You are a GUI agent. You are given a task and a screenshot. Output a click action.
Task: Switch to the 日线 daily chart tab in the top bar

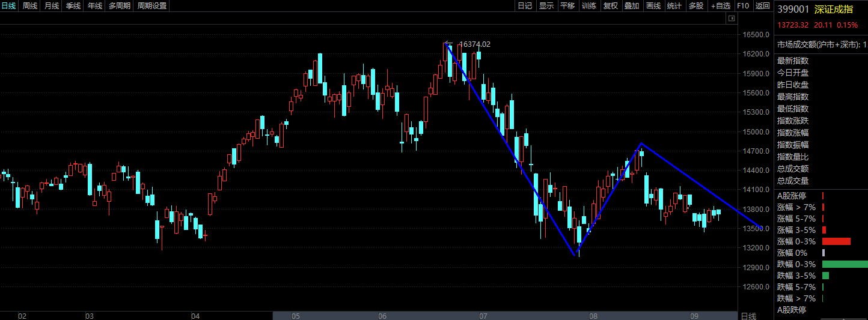pos(8,5)
